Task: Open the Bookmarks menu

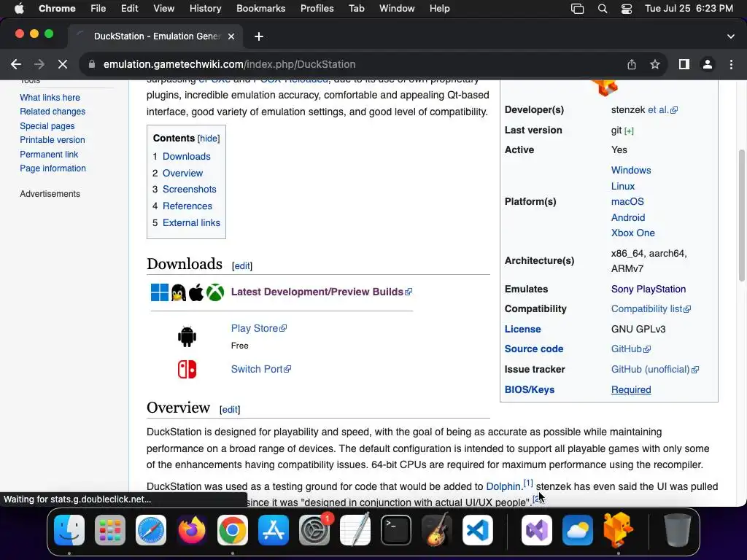Action: (x=260, y=9)
